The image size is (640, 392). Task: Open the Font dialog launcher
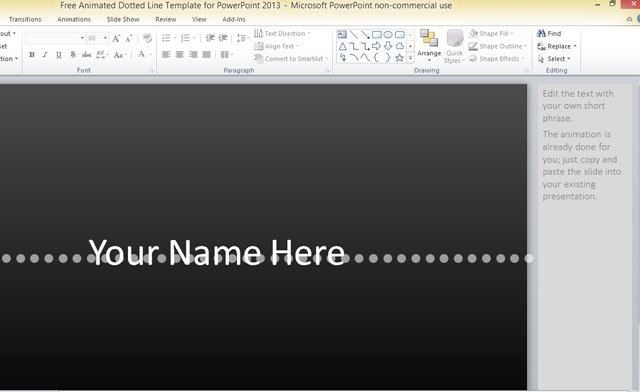point(151,71)
